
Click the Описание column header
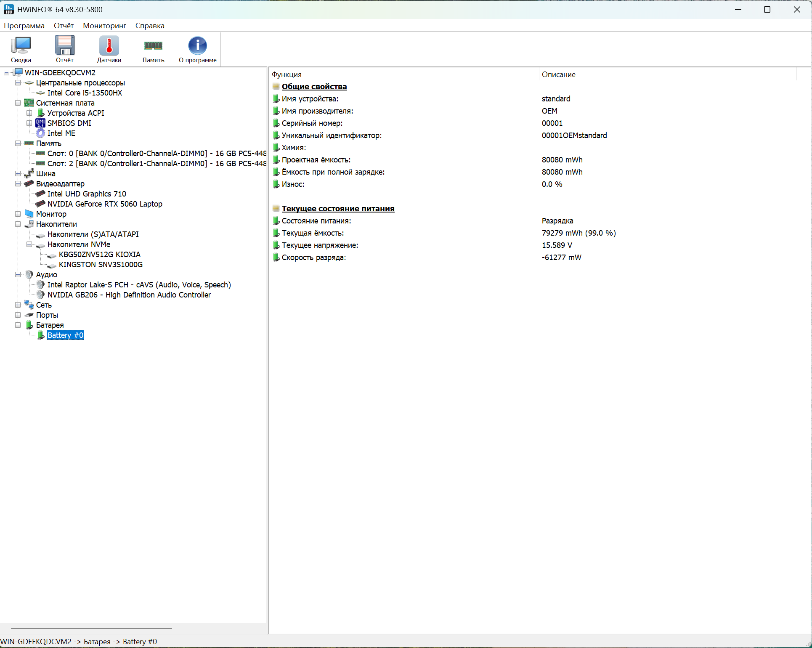[x=558, y=74]
